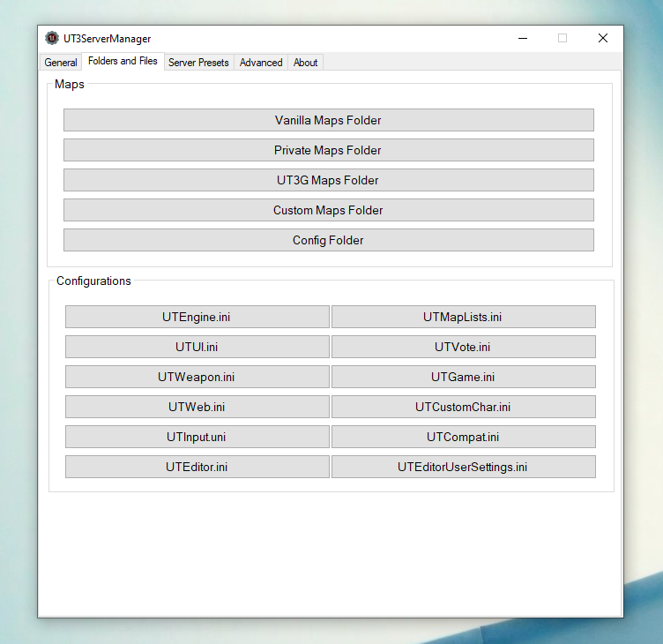Image resolution: width=663 pixels, height=644 pixels.
Task: Click the UTUI.ini button
Action: (x=197, y=347)
